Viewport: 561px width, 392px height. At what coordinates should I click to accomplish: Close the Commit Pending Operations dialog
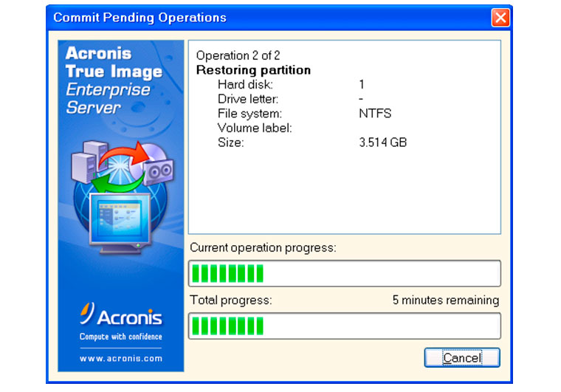(500, 17)
